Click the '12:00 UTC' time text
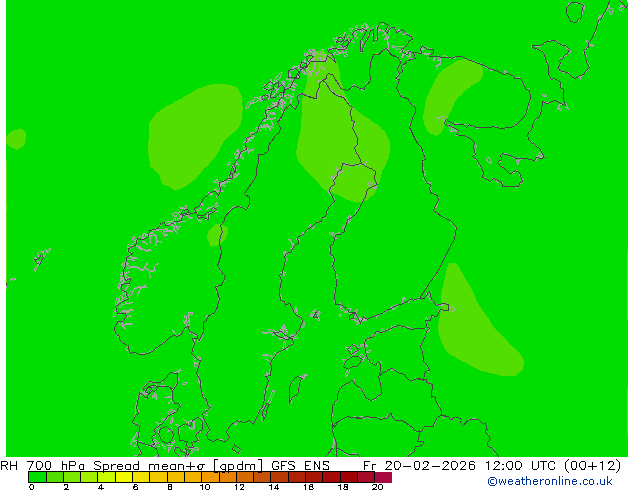634x490 pixels. tap(522, 465)
